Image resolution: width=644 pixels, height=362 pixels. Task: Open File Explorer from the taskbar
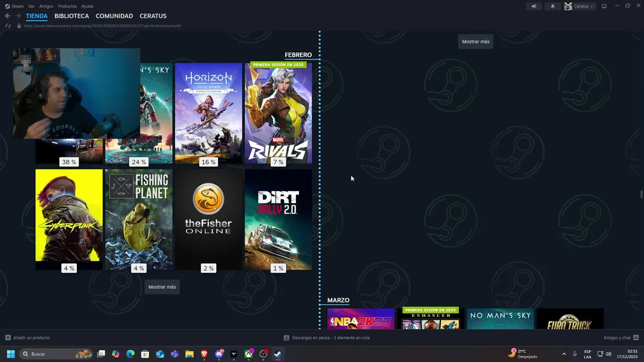(x=189, y=354)
